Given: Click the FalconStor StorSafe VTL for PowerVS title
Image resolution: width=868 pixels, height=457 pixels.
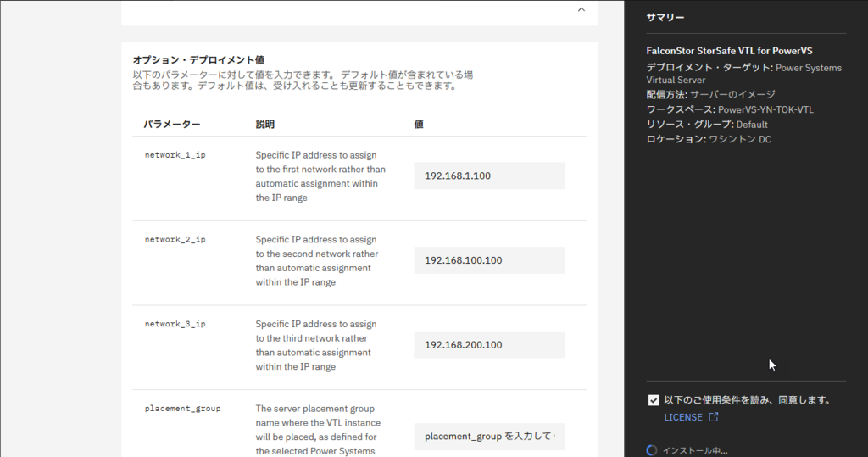Looking at the screenshot, I should 730,51.
